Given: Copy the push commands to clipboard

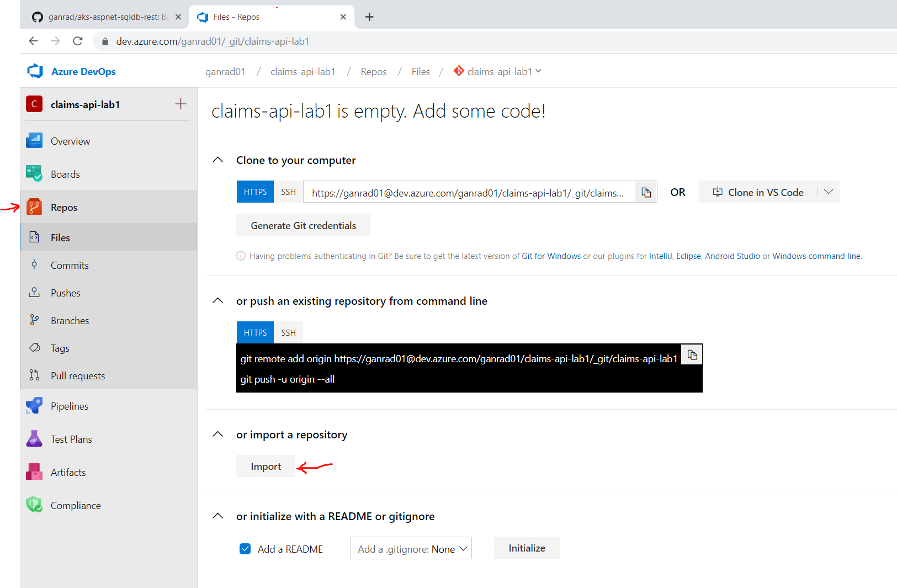Looking at the screenshot, I should tap(692, 354).
